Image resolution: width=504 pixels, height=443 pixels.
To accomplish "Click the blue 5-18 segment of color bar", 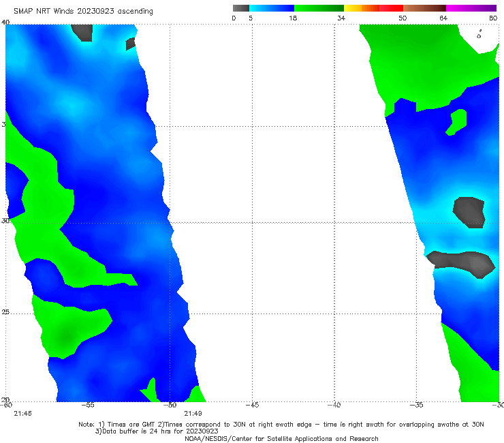I will coord(272,8).
